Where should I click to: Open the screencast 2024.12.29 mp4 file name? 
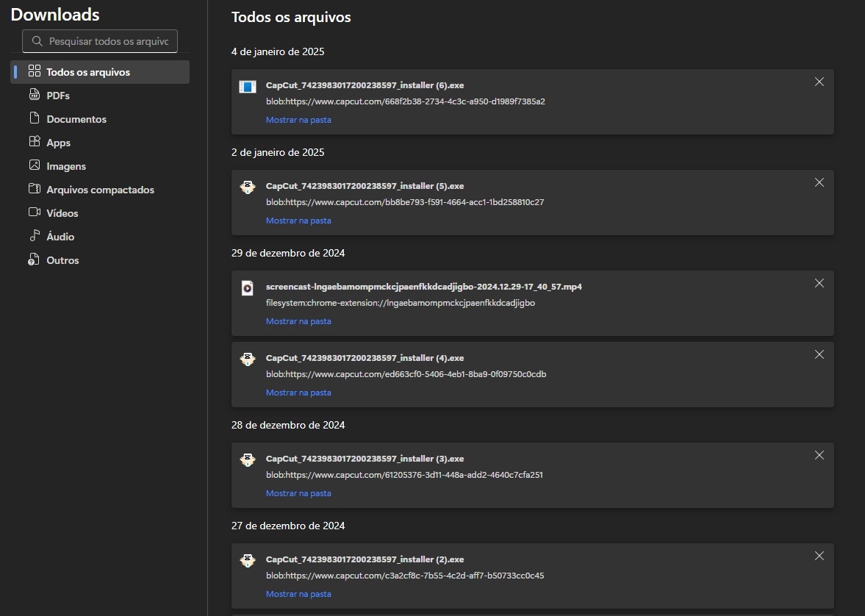coord(423,287)
